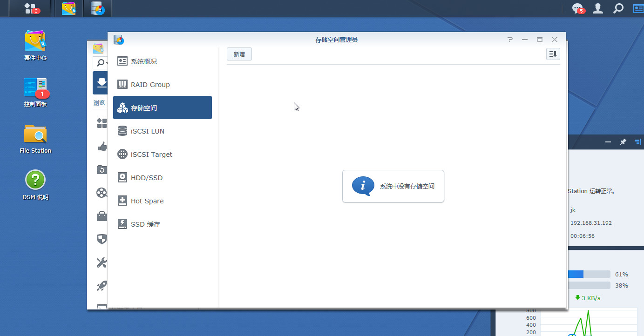The width and height of the screenshot is (644, 336).
Task: Open the sort order dropdown button
Action: pos(553,54)
